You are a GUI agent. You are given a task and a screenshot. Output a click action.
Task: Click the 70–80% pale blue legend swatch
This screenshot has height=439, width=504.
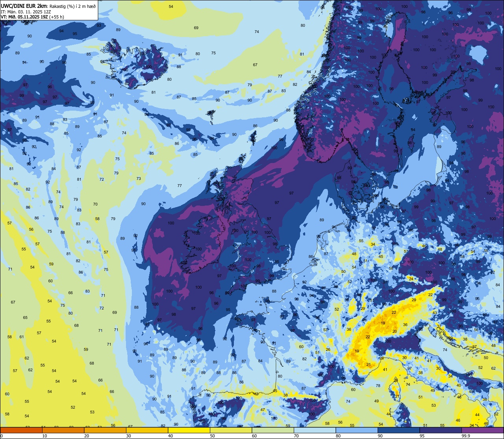coord(315,430)
